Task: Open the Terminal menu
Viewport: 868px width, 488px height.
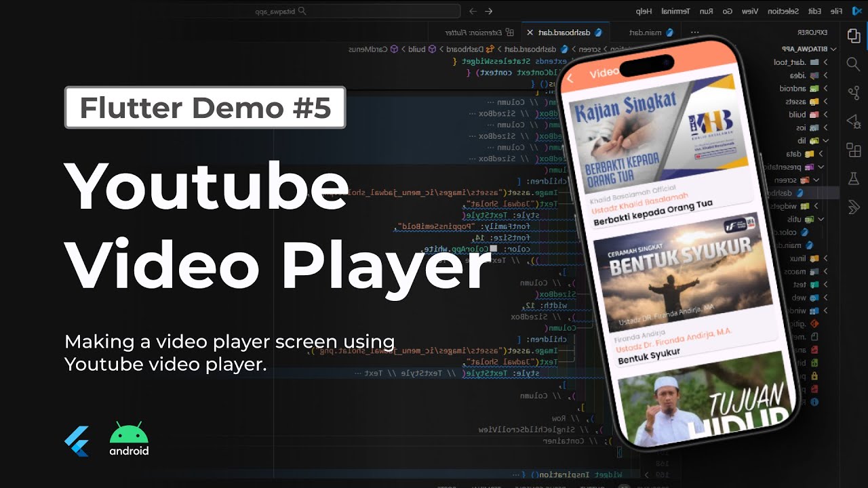Action: click(x=675, y=11)
